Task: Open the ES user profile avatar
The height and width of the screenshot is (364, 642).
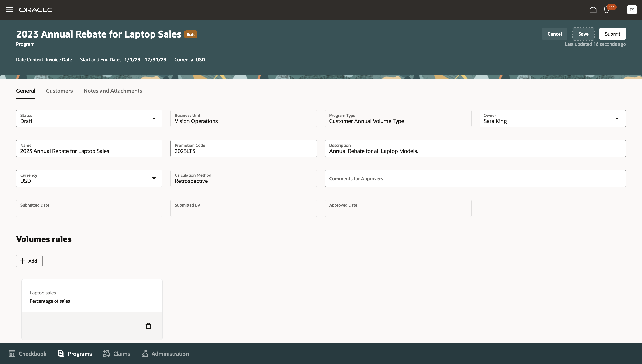Action: [632, 10]
